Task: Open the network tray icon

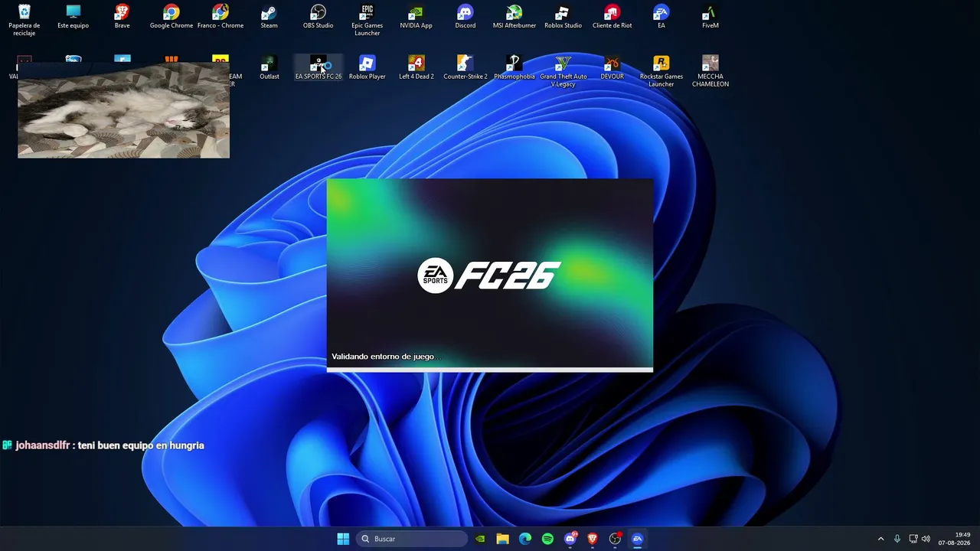Action: [913, 539]
